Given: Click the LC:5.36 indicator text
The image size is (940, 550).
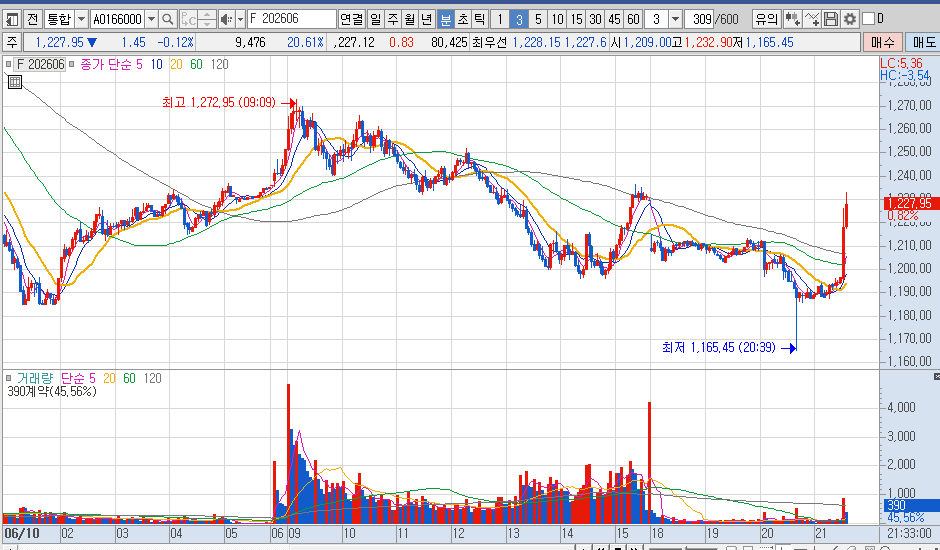Looking at the screenshot, I should (x=902, y=64).
